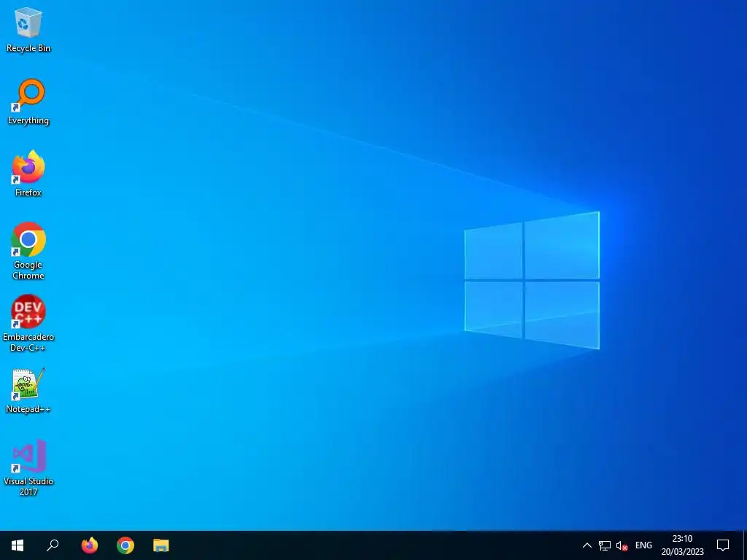This screenshot has height=560, width=747.
Task: Open network status tray icon
Action: point(605,545)
